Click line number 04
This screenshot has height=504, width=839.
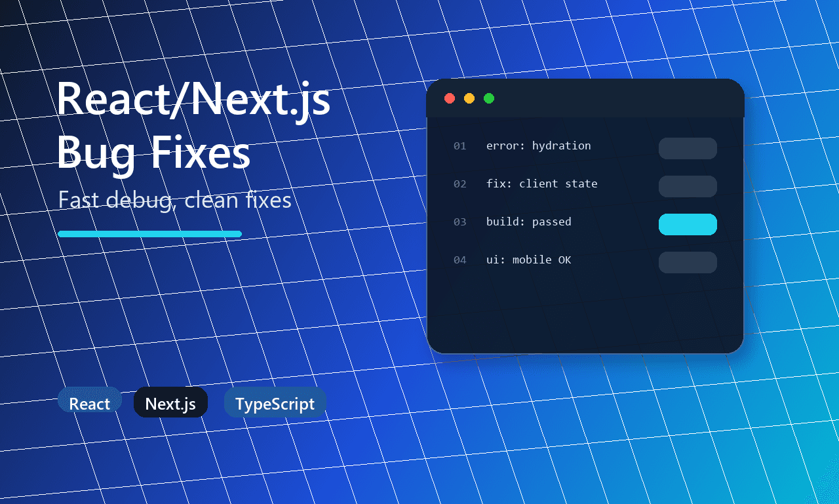pyautogui.click(x=460, y=260)
